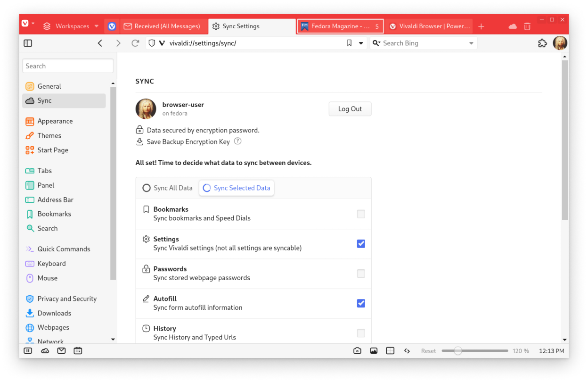Expand the Workspaces dropdown
Viewport: 588px width, 382px height.
(x=97, y=26)
